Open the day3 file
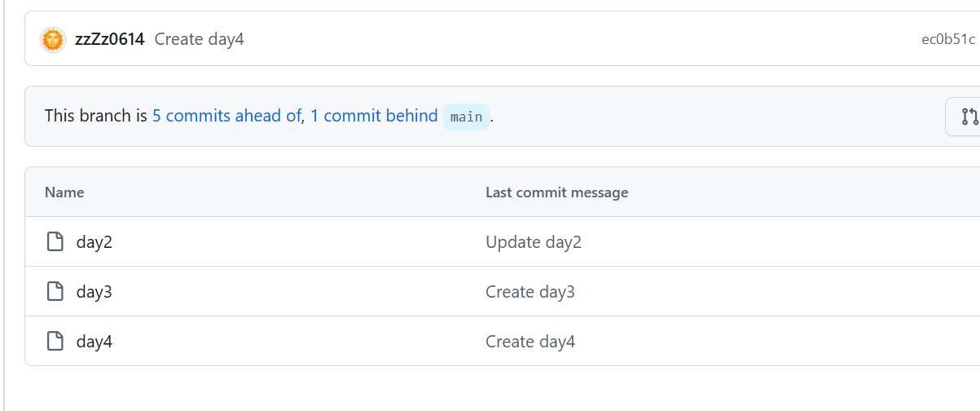Screen dimensions: 980x411 point(94,292)
